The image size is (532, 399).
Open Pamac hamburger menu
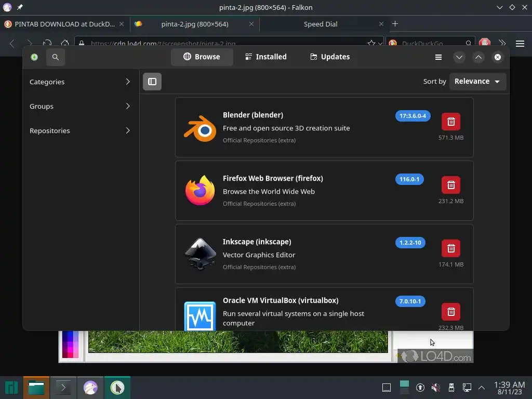(438, 57)
